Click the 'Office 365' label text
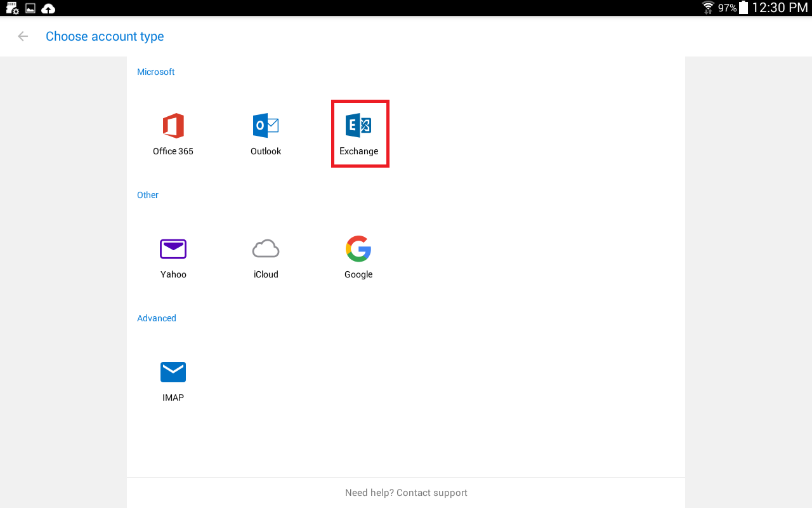The width and height of the screenshot is (812, 508). click(173, 151)
